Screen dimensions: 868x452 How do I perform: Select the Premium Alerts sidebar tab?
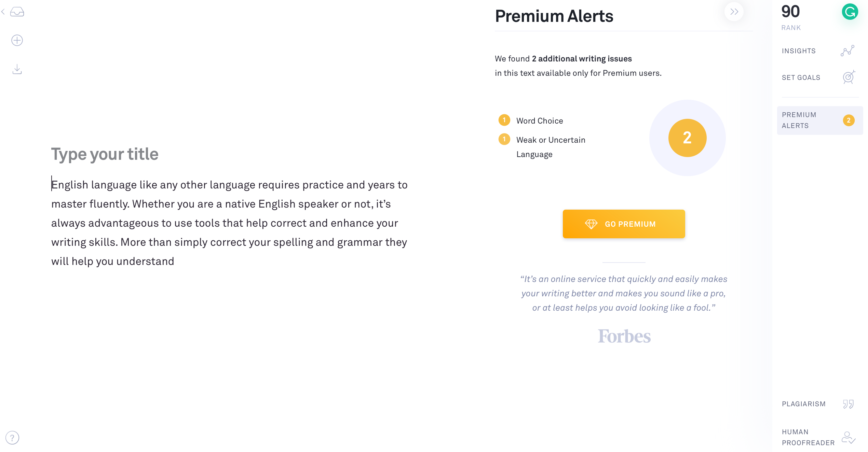pos(820,120)
